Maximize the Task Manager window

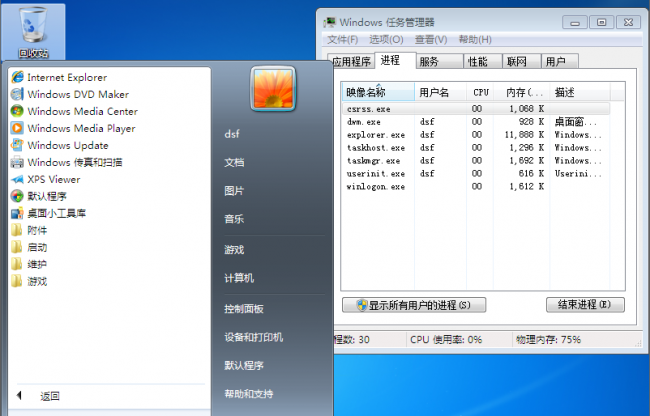(601, 22)
